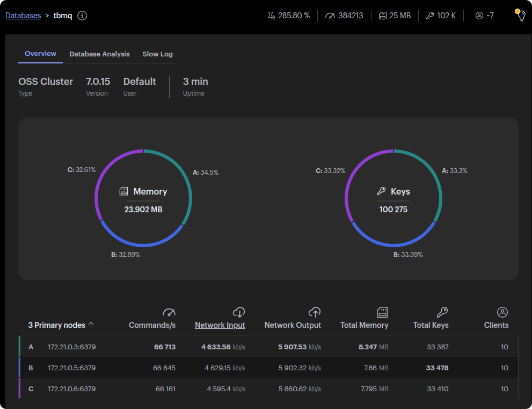Click the commands speedometer icon in header

[x=330, y=16]
